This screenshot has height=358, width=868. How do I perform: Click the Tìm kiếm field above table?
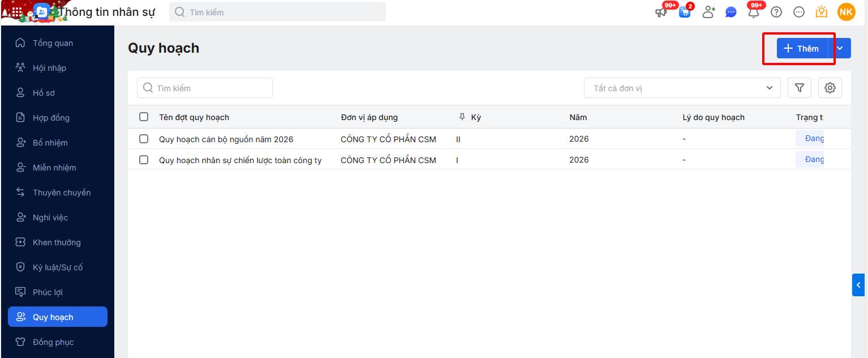point(205,88)
